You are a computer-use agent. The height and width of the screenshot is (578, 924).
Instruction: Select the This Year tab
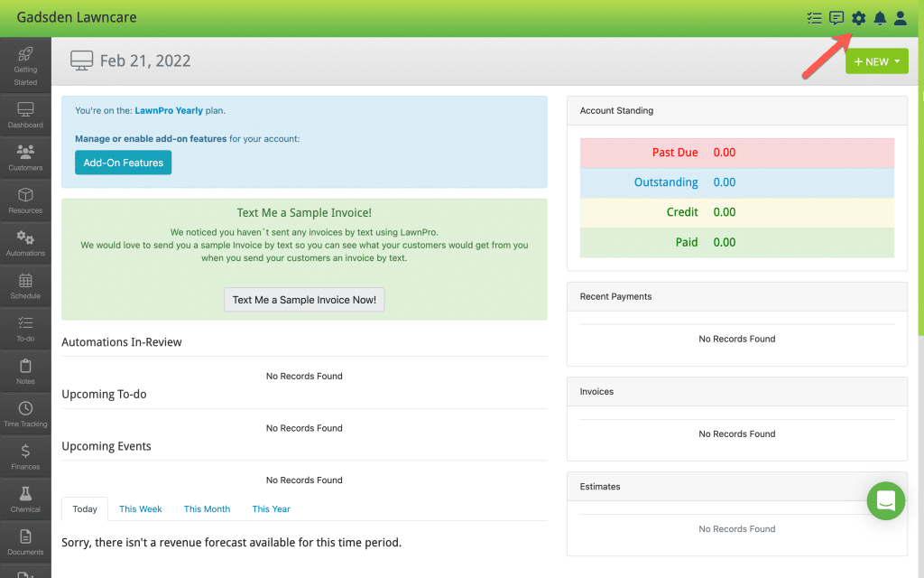click(271, 509)
